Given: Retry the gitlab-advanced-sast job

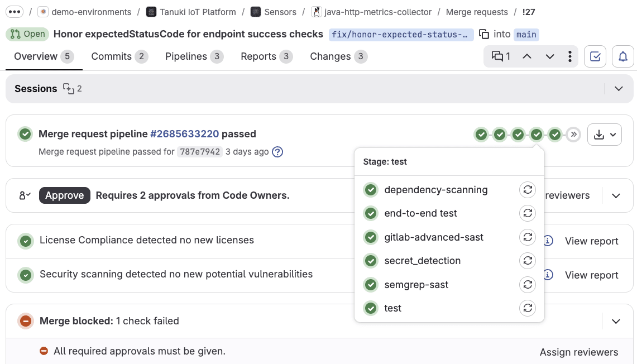Looking at the screenshot, I should click(x=528, y=237).
